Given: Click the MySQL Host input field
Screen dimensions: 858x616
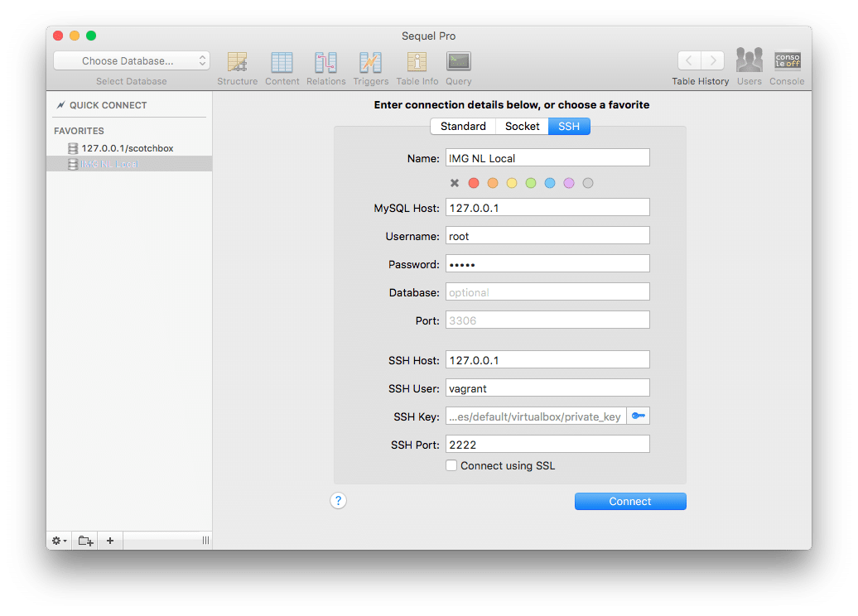Looking at the screenshot, I should (x=547, y=207).
